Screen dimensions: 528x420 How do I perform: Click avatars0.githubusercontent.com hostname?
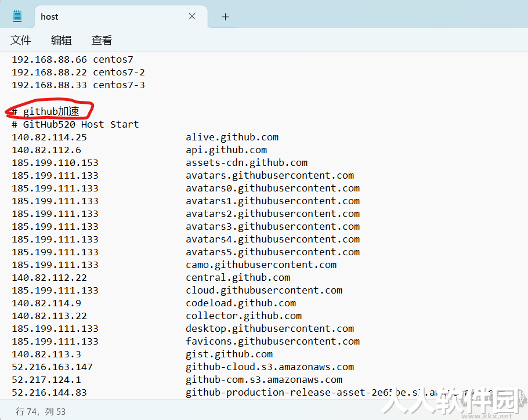(273, 188)
